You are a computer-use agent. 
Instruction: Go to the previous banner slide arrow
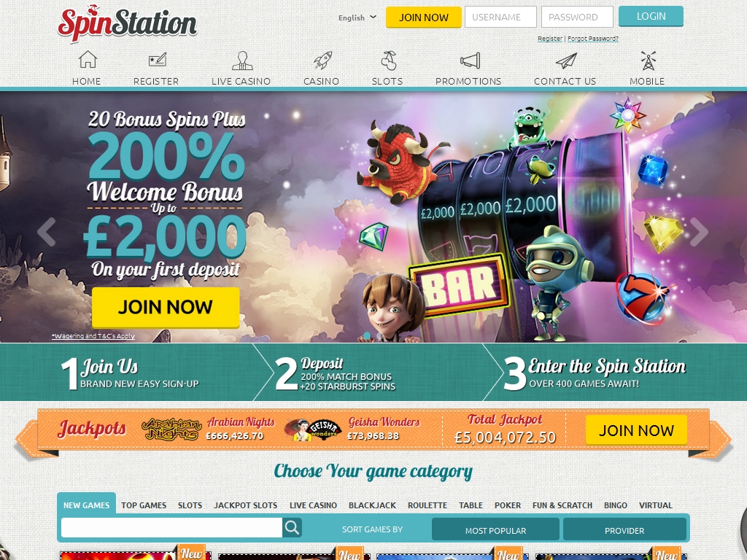pyautogui.click(x=47, y=233)
